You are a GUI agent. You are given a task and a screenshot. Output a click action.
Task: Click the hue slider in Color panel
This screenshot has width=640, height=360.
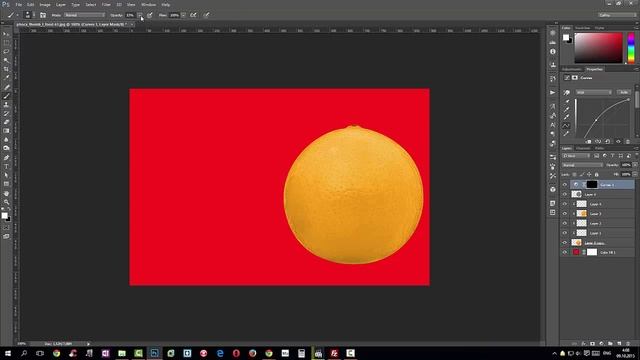click(x=631, y=48)
